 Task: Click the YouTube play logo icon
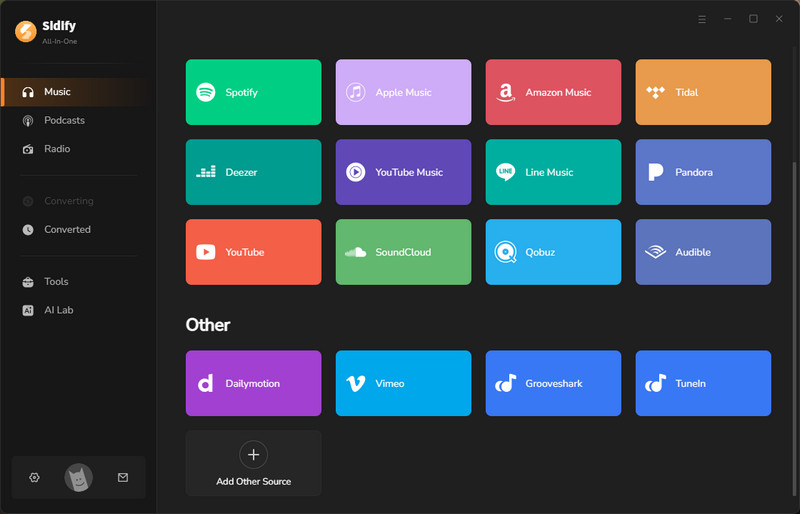click(206, 252)
